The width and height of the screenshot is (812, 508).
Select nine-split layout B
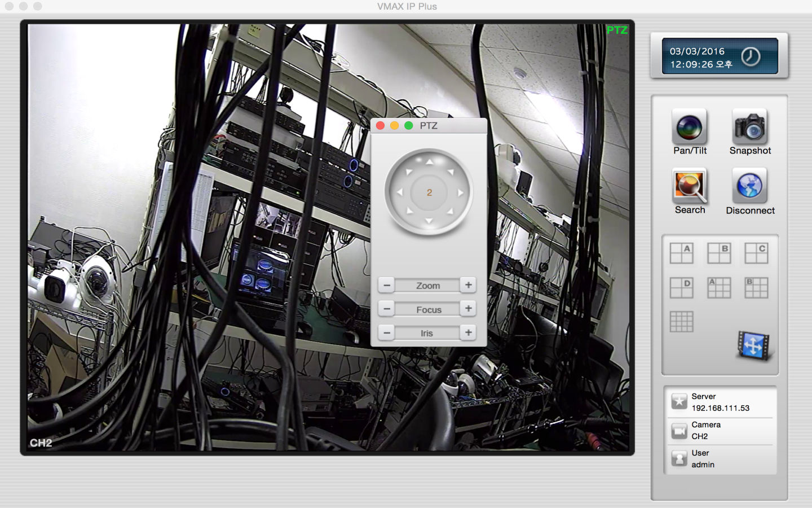(756, 287)
